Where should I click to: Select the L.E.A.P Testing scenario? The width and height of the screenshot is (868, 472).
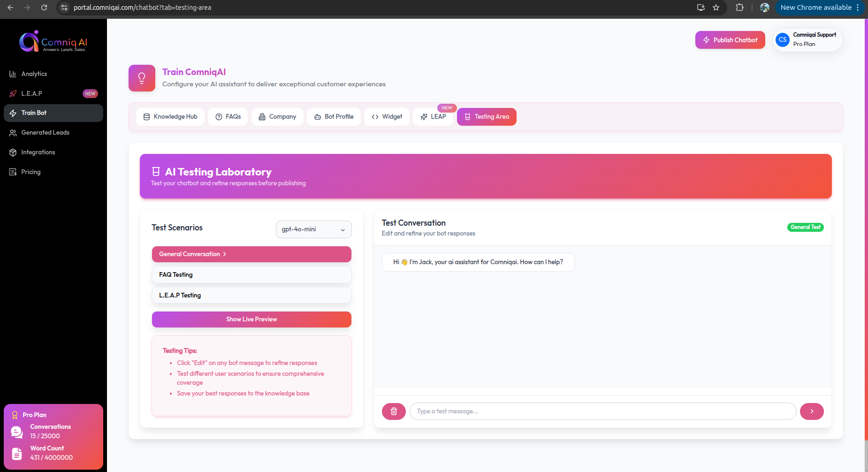coord(251,296)
